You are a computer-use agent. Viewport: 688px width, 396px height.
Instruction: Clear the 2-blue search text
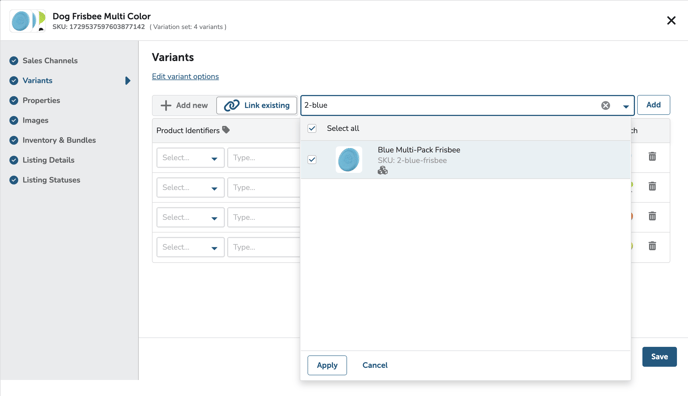tap(606, 105)
